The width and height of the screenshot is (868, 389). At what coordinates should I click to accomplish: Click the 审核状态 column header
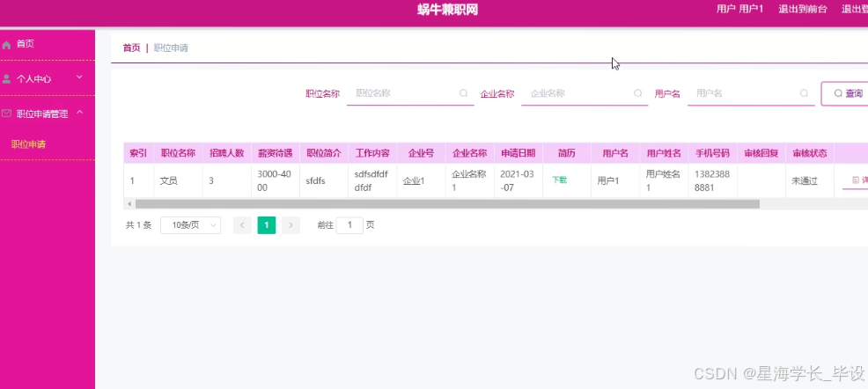[x=810, y=153]
